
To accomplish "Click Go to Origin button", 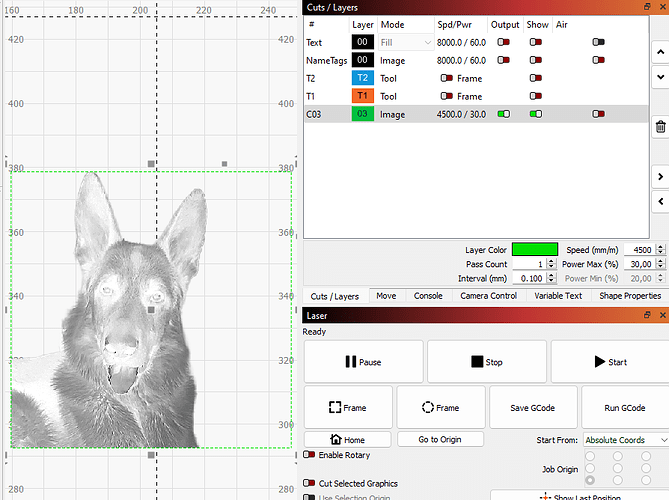I will (440, 439).
